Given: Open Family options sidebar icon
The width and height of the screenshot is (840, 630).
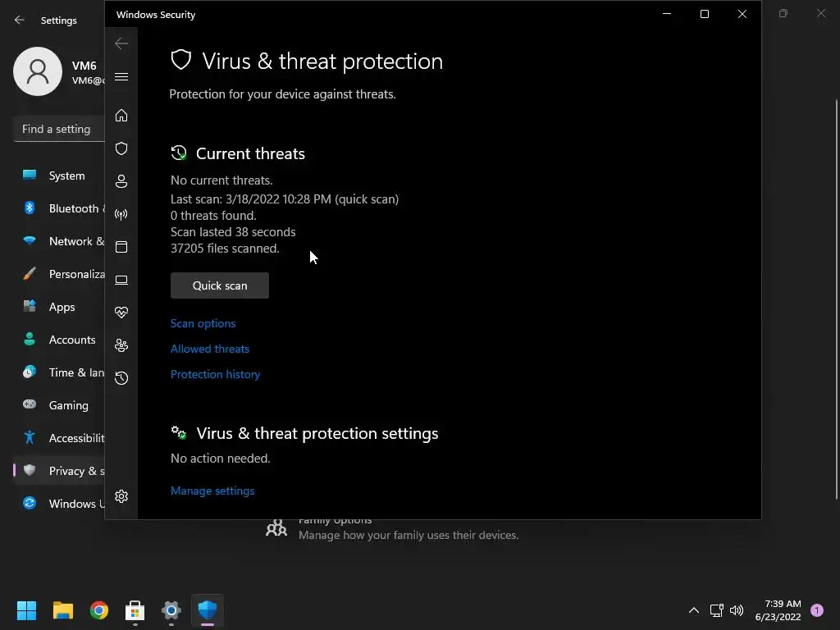Looking at the screenshot, I should tap(121, 345).
